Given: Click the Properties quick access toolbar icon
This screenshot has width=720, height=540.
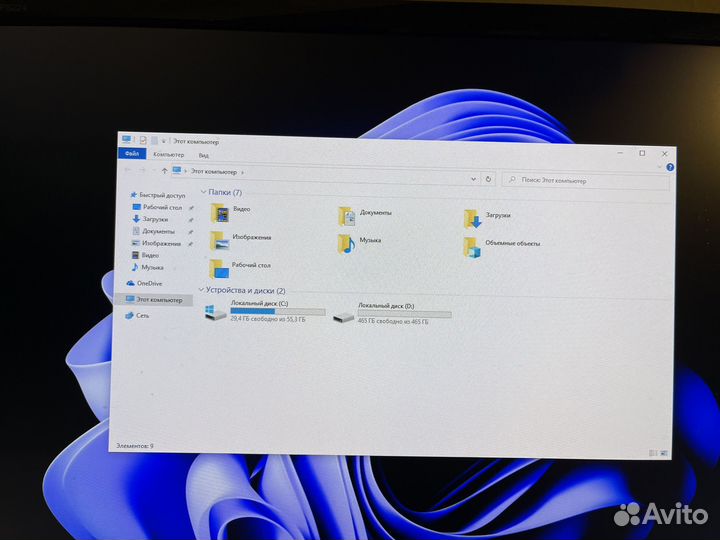Looking at the screenshot, I should (143, 140).
